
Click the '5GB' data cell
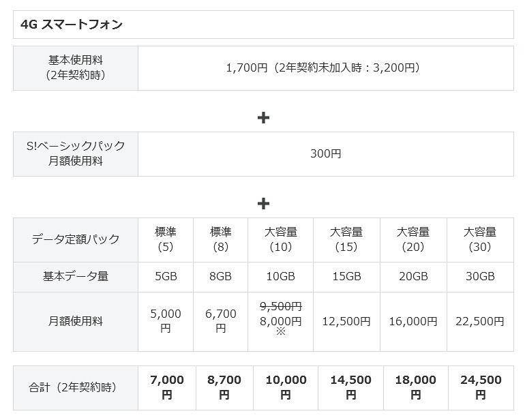166,277
